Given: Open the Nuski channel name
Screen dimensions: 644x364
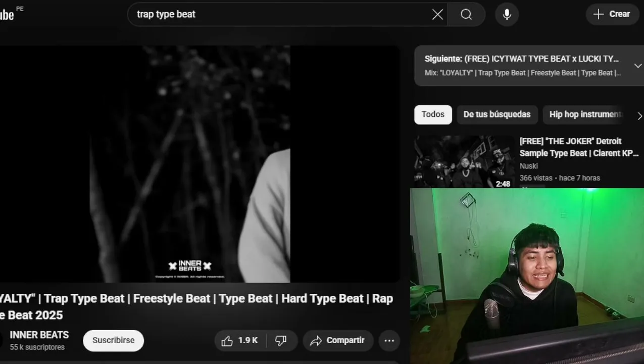Looking at the screenshot, I should point(528,166).
